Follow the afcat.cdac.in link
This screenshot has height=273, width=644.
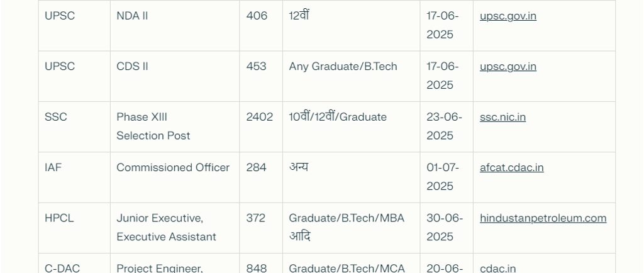[x=511, y=167]
